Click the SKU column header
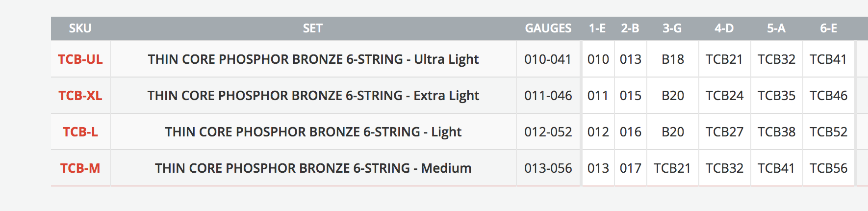 [80, 28]
